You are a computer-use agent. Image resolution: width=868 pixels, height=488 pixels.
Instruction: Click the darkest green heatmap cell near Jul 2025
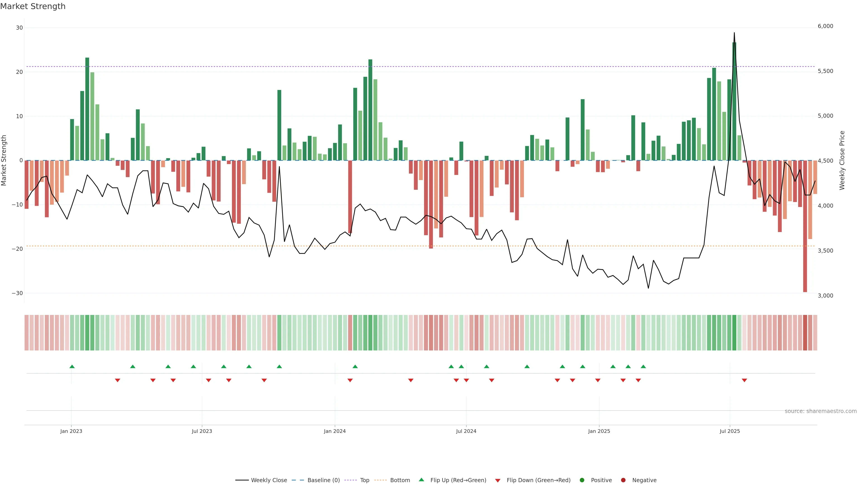pyautogui.click(x=734, y=332)
